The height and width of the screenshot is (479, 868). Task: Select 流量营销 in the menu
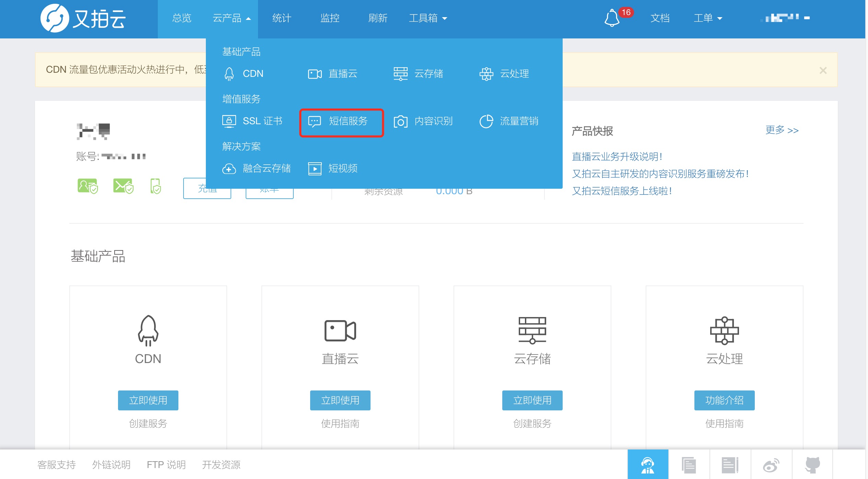click(x=509, y=121)
